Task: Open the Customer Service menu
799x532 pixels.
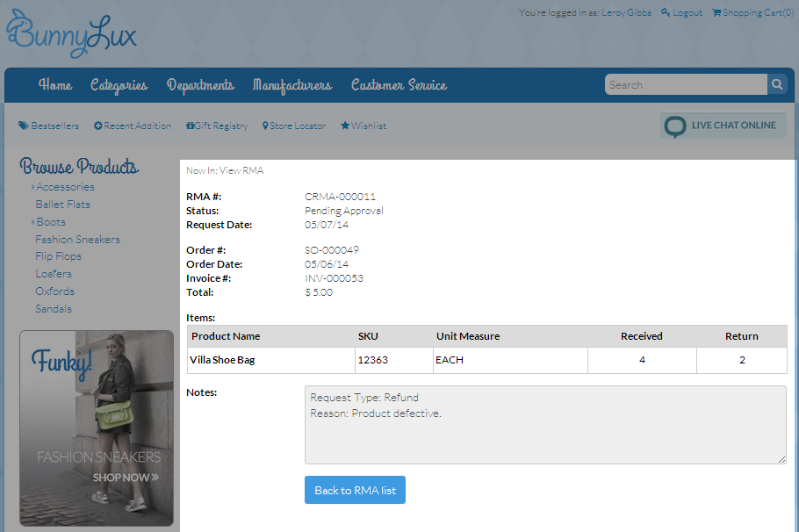Action: pos(399,85)
